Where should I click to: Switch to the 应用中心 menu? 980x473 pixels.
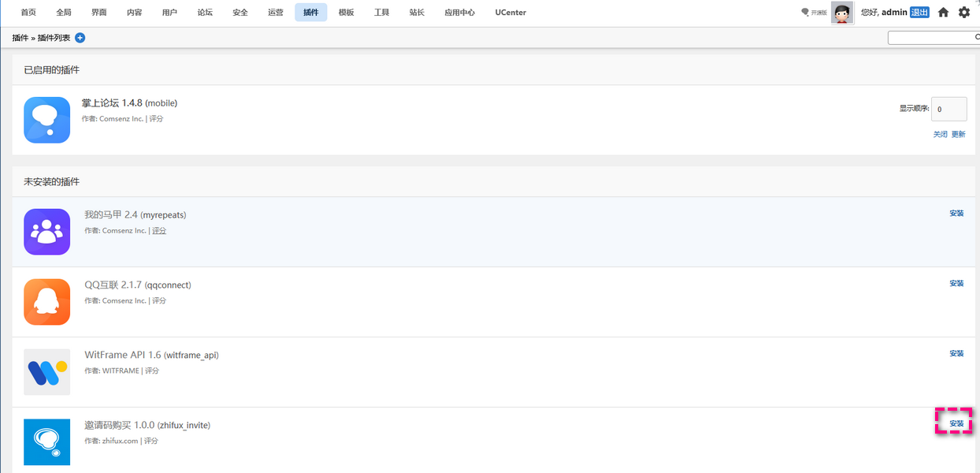point(459,13)
